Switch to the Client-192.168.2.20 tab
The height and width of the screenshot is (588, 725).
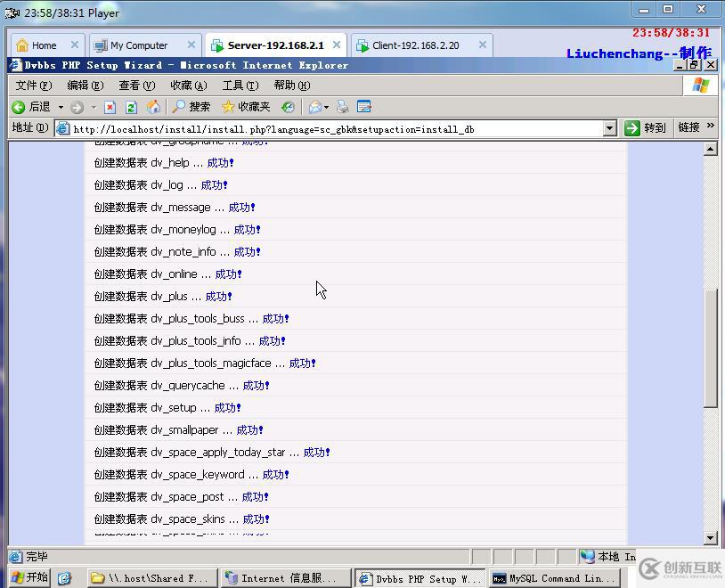pyautogui.click(x=421, y=45)
